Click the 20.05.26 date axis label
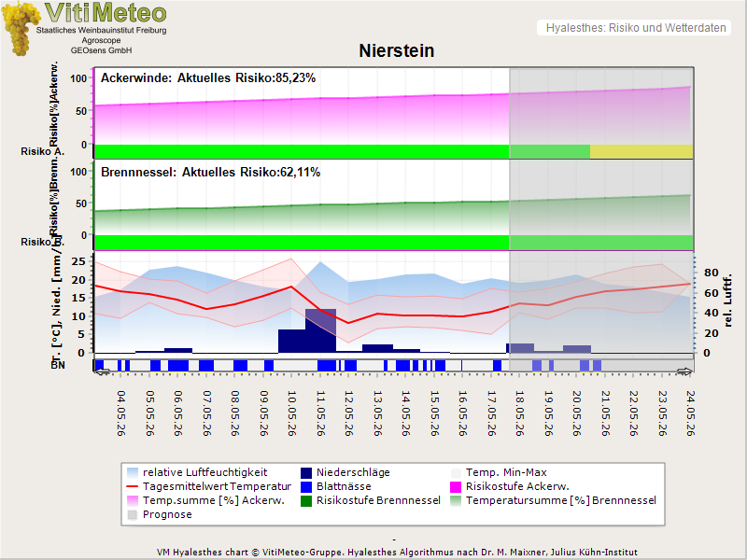 (x=576, y=413)
